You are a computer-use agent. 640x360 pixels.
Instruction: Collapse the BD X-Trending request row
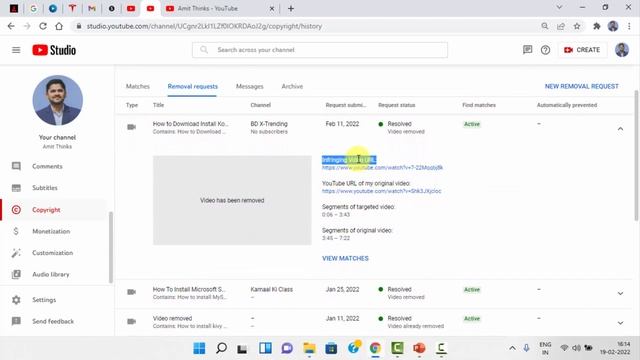click(620, 129)
